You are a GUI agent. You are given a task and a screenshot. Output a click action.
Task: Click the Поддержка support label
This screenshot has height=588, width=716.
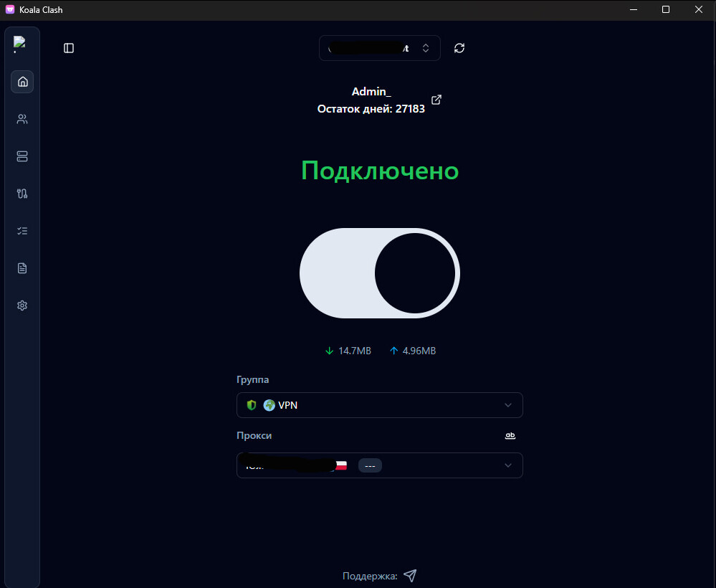click(369, 576)
